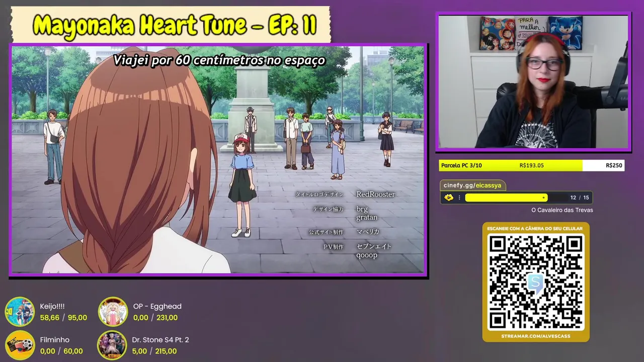
Task: Click the Mayonaka Heart Tune - EP: 11 title
Action: (175, 25)
